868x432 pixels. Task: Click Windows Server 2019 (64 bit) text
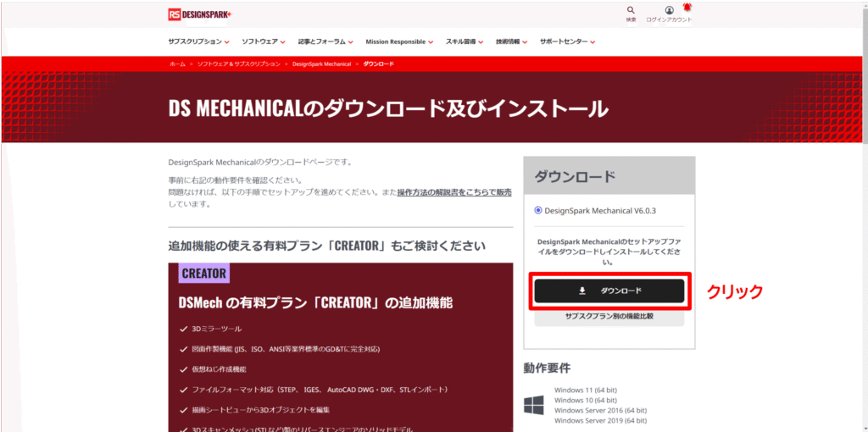click(600, 421)
